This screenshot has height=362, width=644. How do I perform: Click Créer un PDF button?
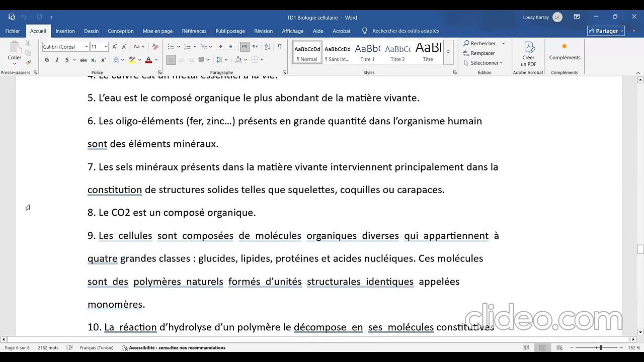528,54
